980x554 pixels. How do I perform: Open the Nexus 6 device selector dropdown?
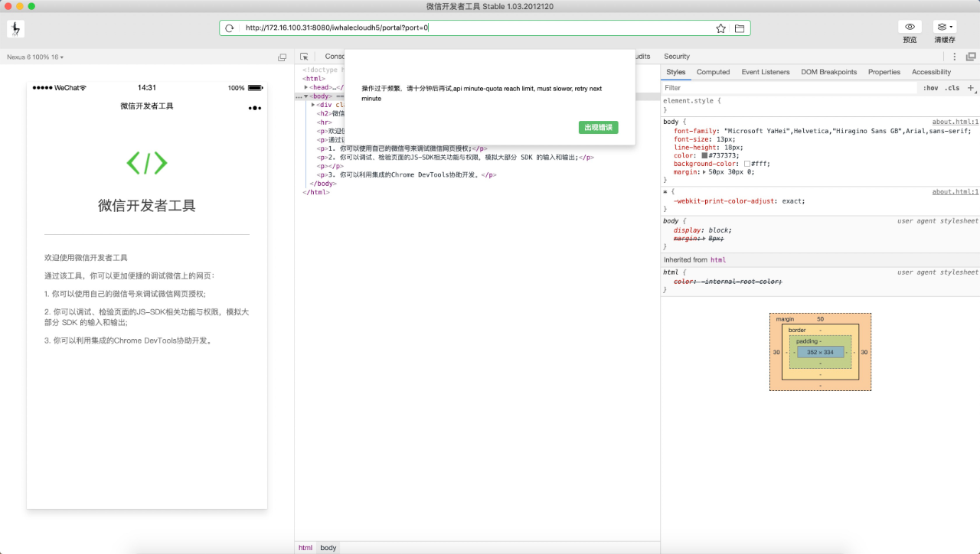35,57
